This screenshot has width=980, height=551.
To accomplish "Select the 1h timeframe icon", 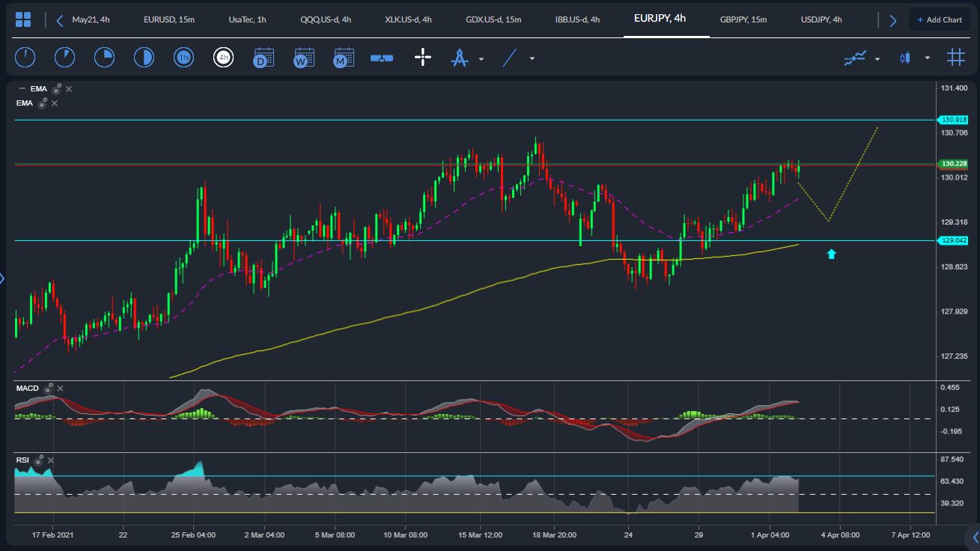I will tap(183, 57).
